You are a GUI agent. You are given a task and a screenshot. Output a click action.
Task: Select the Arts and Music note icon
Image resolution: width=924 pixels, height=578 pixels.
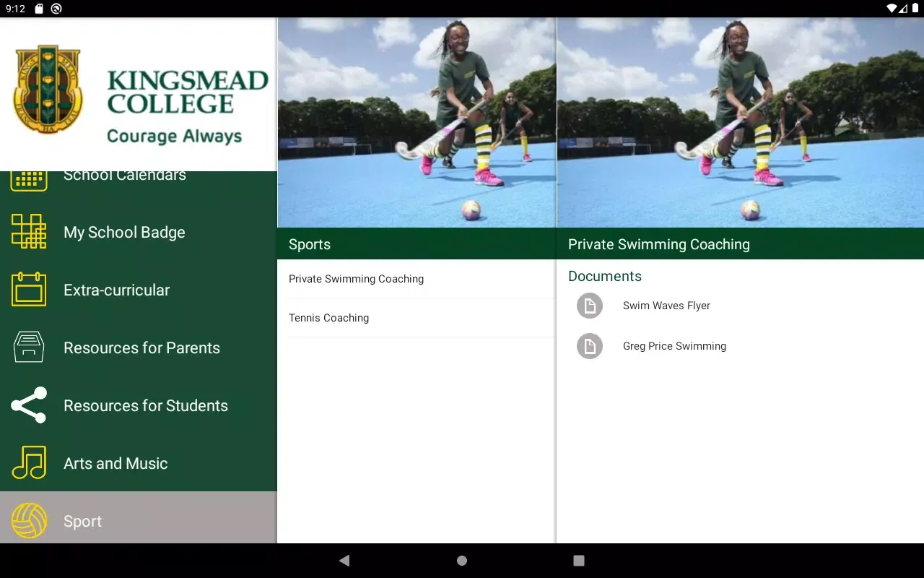pos(29,463)
